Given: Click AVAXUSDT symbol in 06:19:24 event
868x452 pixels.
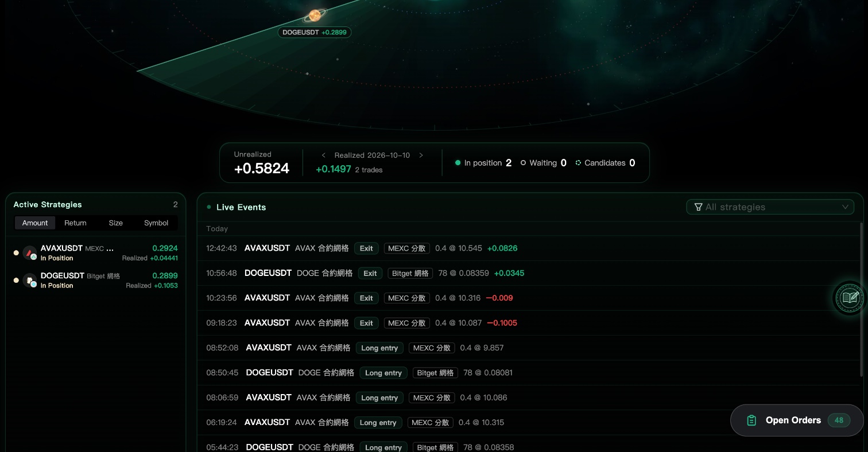Looking at the screenshot, I should [268, 422].
